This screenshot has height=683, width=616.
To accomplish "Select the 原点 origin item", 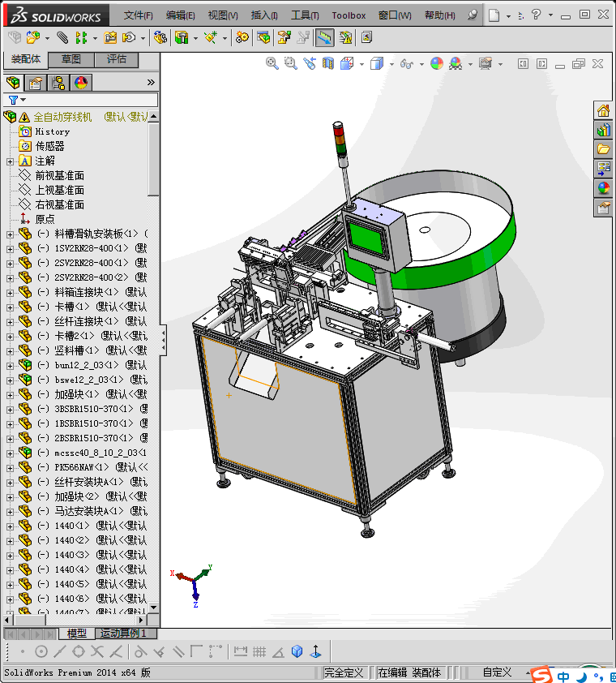I will [45, 220].
